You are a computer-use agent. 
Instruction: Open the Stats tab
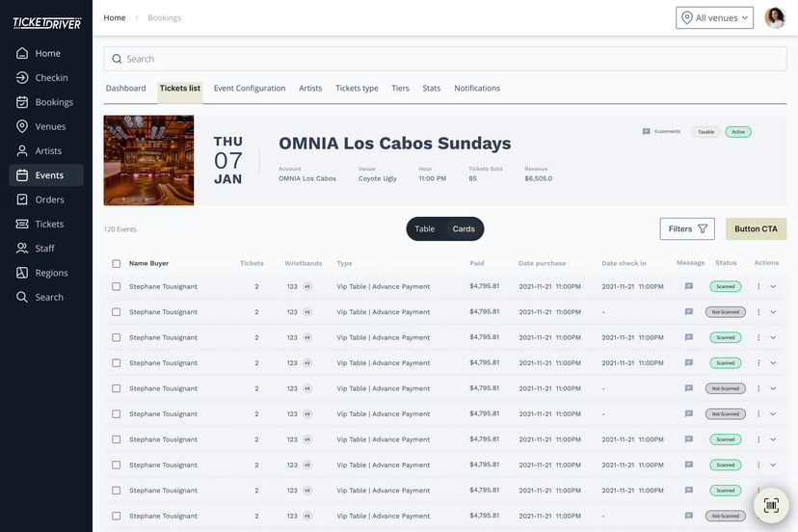[x=431, y=89]
